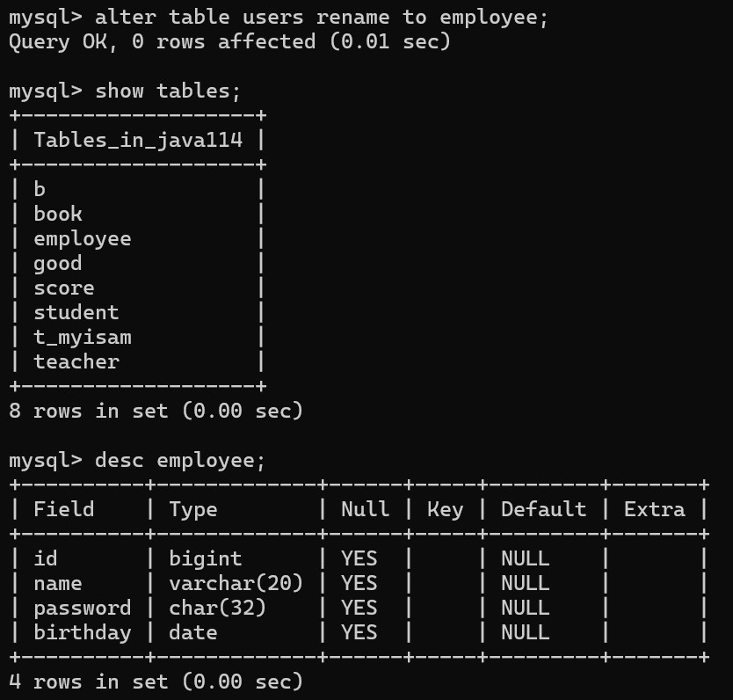The height and width of the screenshot is (700, 733).
Task: Select the bigint type value
Action: tap(205, 559)
